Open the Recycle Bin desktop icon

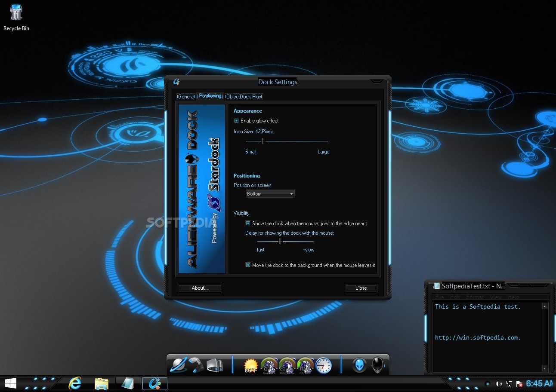(x=16, y=17)
